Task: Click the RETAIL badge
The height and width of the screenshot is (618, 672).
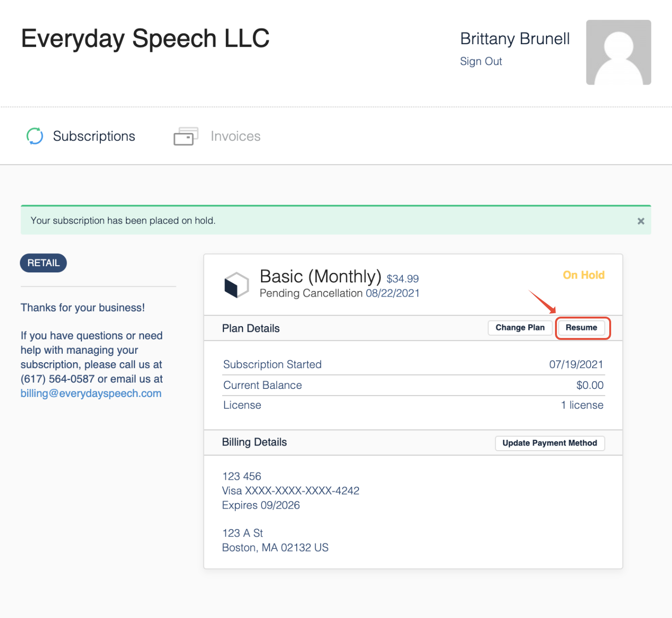Action: (43, 263)
